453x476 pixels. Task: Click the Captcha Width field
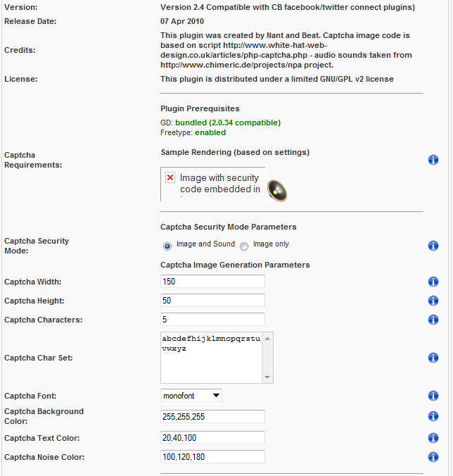(x=212, y=282)
